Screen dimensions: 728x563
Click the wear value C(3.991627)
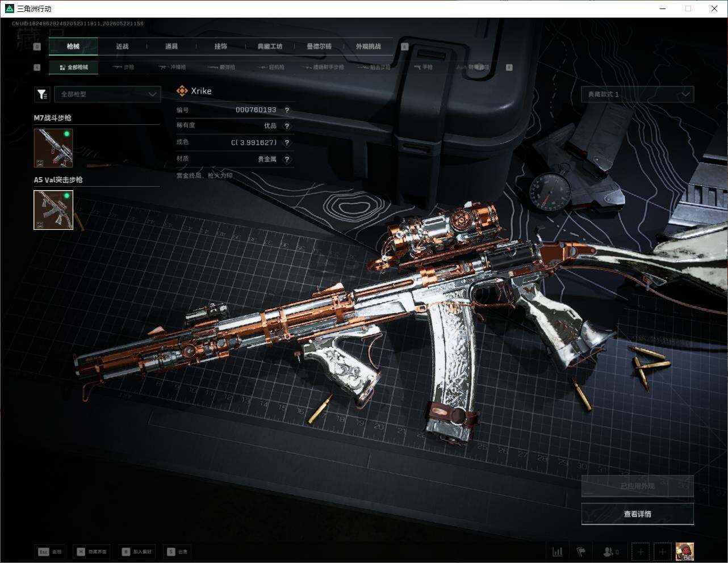pos(254,142)
